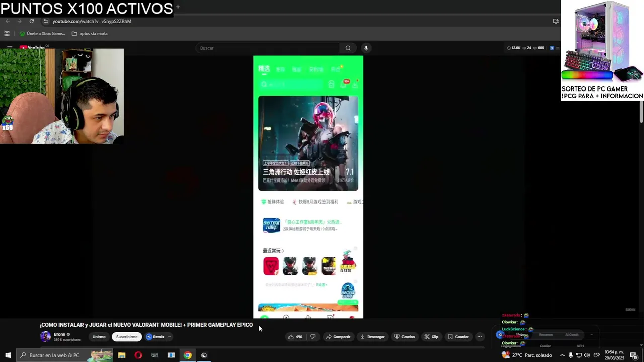Open 'aptos sta marta' bookmarks folder
644x362 pixels.
click(x=90, y=34)
